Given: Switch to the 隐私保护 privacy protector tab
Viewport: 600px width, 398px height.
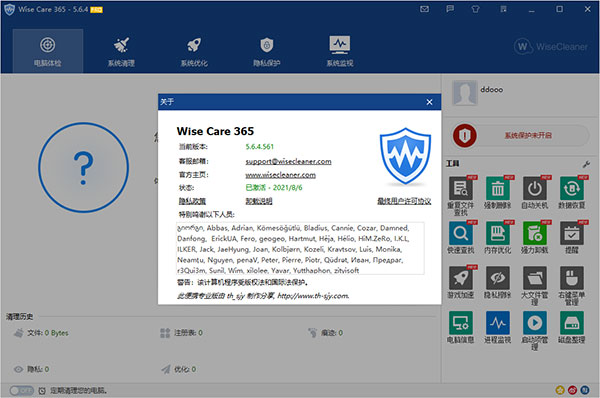Looking at the screenshot, I should click(267, 51).
